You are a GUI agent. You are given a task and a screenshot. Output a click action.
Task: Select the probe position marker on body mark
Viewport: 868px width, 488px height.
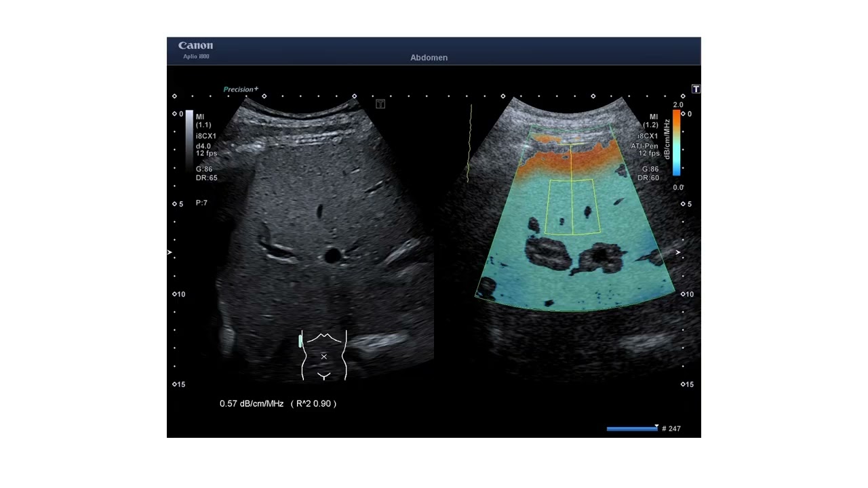300,341
